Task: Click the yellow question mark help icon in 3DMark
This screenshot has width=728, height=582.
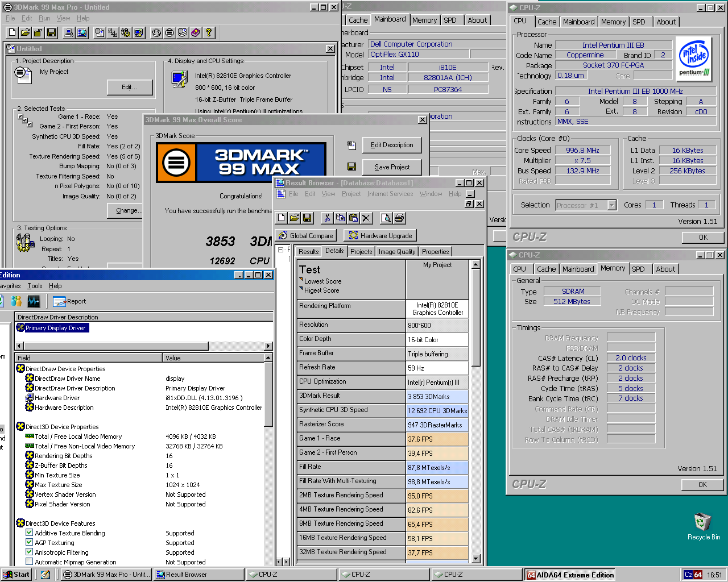Action: [209, 32]
